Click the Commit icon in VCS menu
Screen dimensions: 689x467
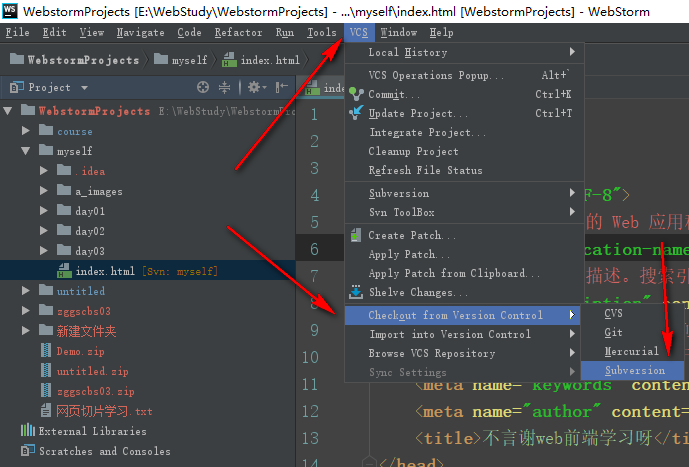click(356, 94)
